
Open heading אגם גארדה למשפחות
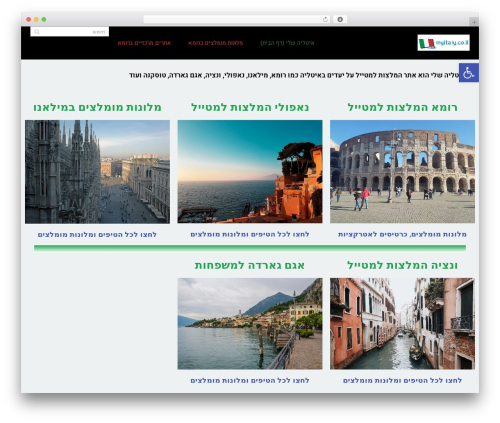pos(250,265)
